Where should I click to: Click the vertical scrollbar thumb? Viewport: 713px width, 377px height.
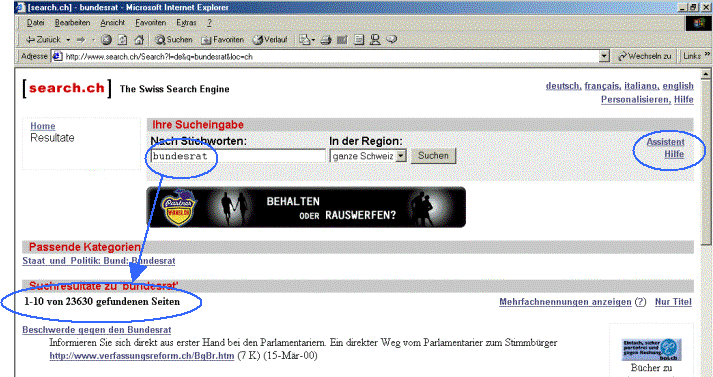click(705, 164)
